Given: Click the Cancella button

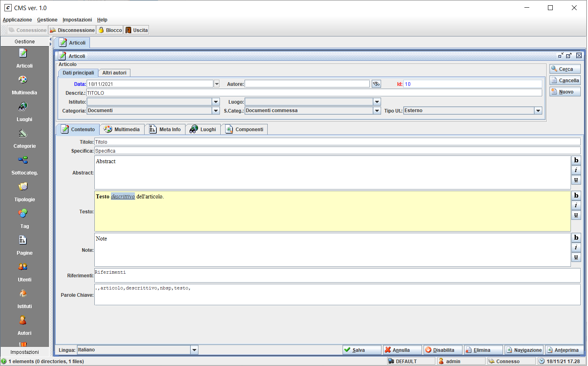Looking at the screenshot, I should (565, 80).
